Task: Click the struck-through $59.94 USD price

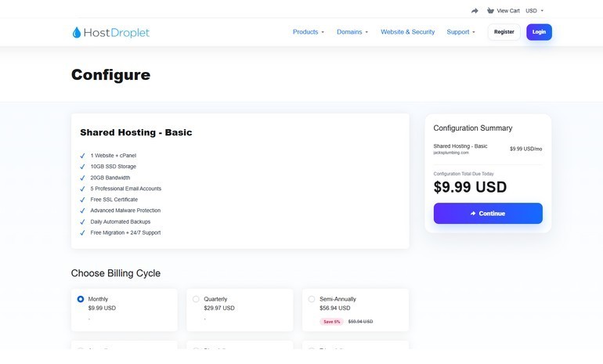Action: (x=360, y=322)
